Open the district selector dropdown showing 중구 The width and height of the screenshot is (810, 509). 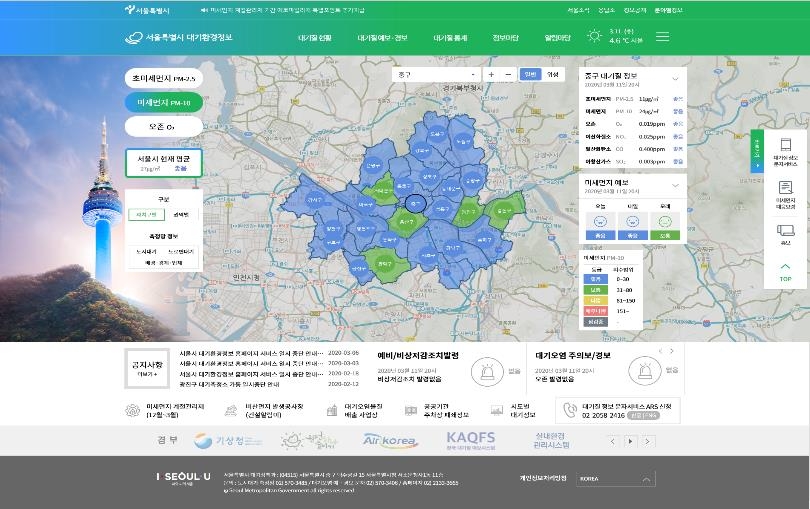(437, 74)
